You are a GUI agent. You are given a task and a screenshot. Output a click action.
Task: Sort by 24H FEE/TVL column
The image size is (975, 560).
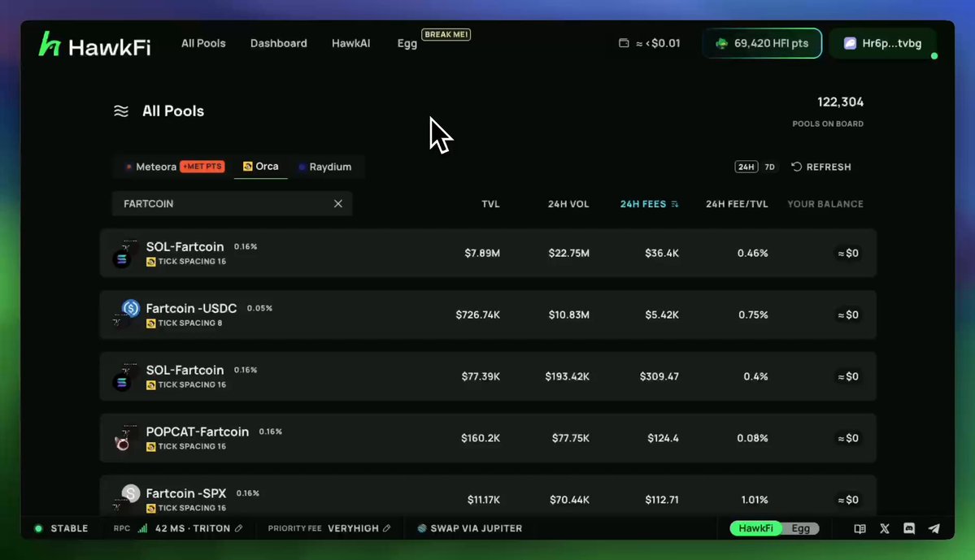pyautogui.click(x=737, y=204)
